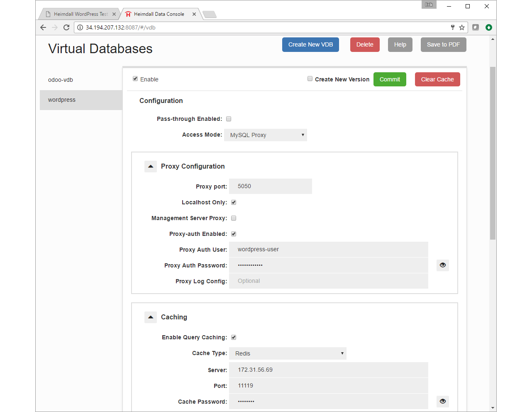The width and height of the screenshot is (532, 412).
Task: Click Proxy Auth Password field
Action: [329, 265]
